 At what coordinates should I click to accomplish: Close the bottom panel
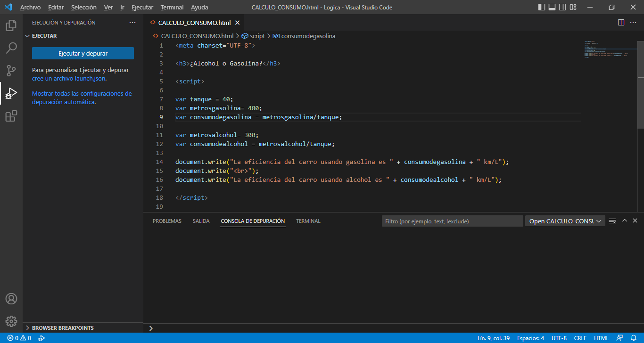coord(635,220)
